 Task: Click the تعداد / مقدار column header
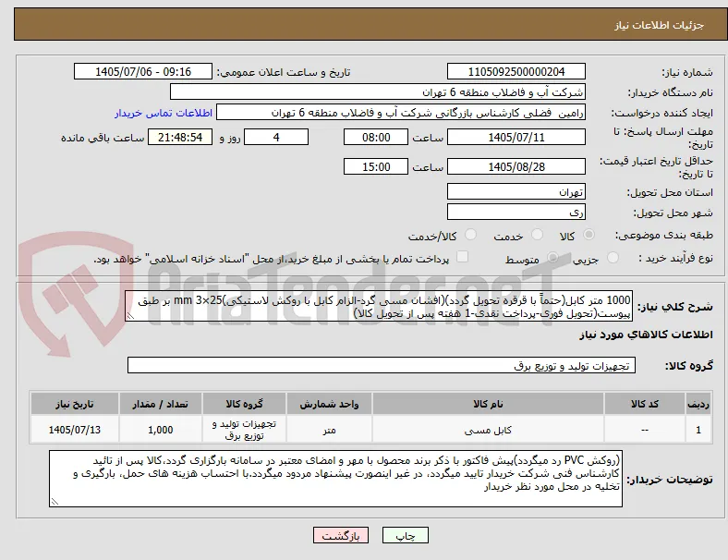tap(160, 404)
